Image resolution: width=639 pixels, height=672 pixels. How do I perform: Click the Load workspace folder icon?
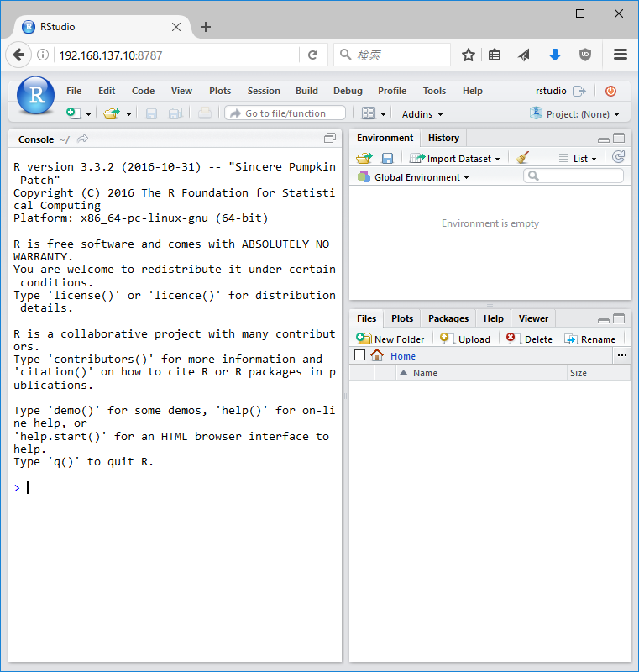click(364, 158)
